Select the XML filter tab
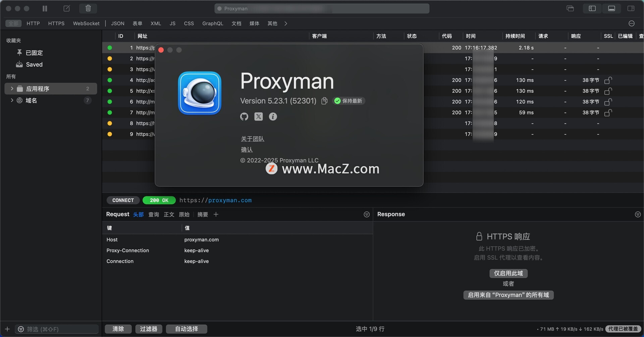Image resolution: width=644 pixels, height=337 pixels. (156, 23)
